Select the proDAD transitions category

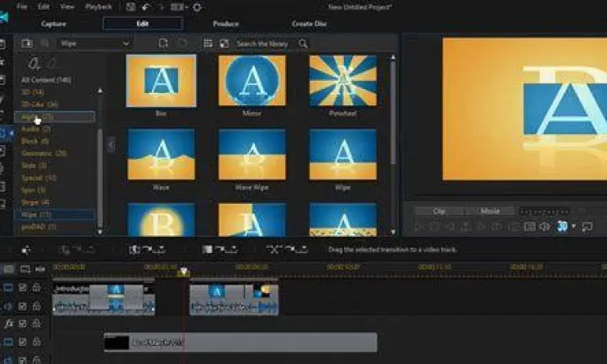(39, 226)
